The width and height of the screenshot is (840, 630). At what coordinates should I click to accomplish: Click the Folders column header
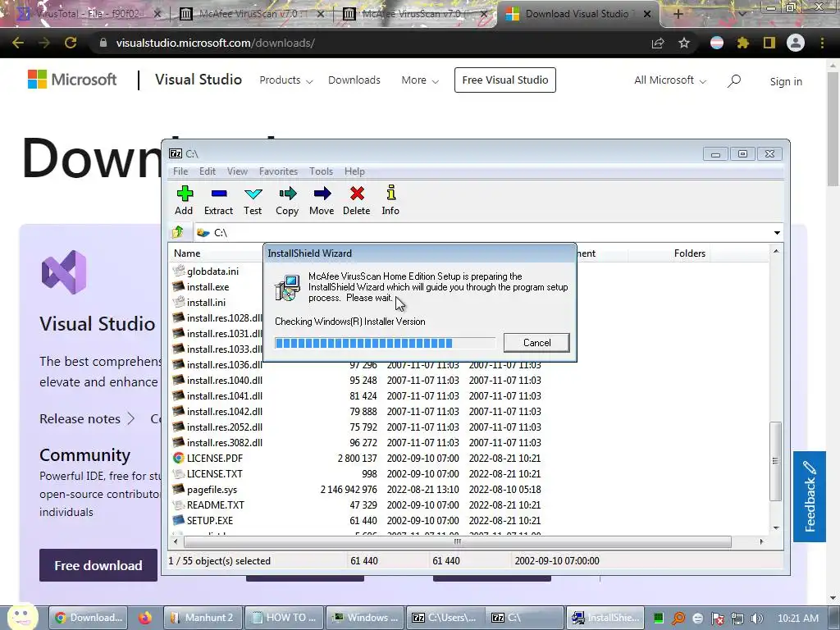(x=689, y=253)
